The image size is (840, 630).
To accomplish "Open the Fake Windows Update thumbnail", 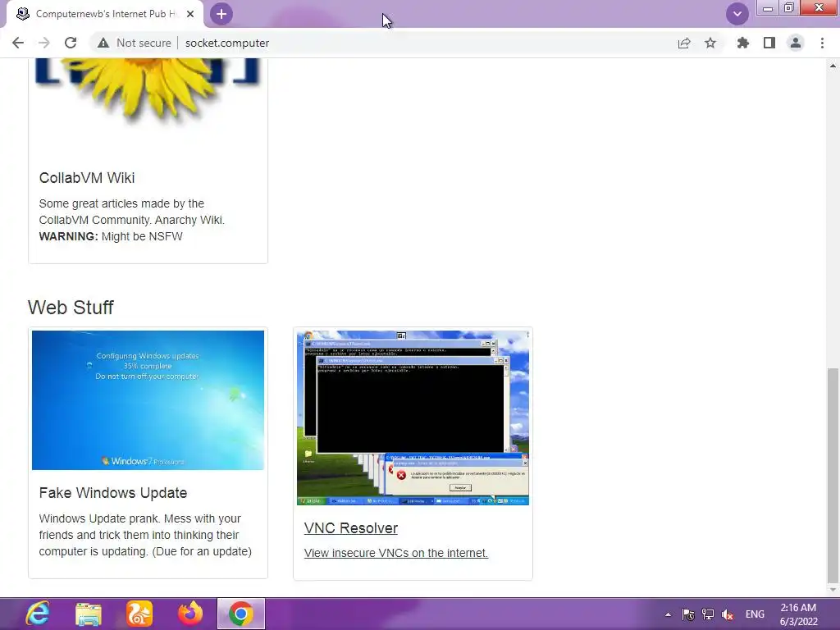I will (148, 400).
